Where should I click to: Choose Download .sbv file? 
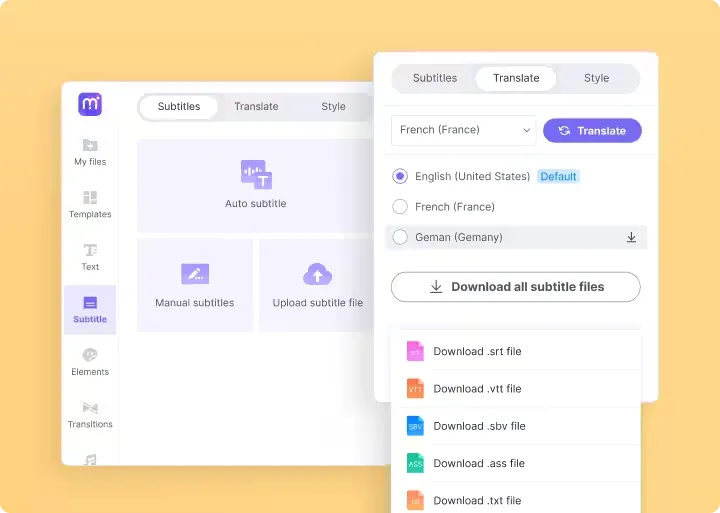(x=479, y=426)
